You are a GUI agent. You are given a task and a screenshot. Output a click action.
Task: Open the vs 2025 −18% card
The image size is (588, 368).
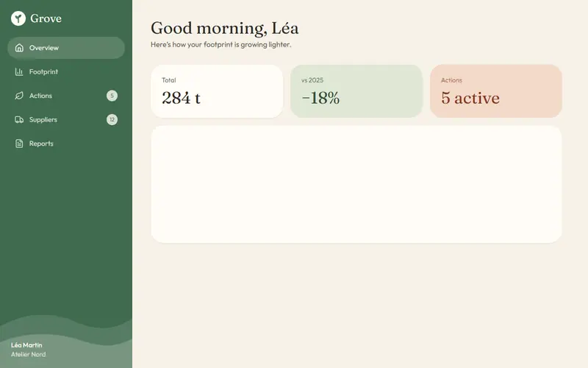click(x=356, y=91)
